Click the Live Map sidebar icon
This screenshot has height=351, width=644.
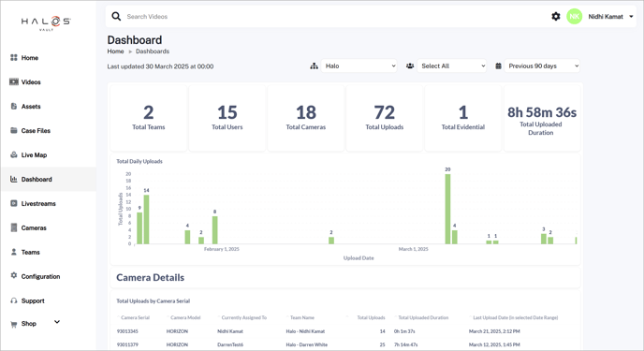pyautogui.click(x=13, y=154)
